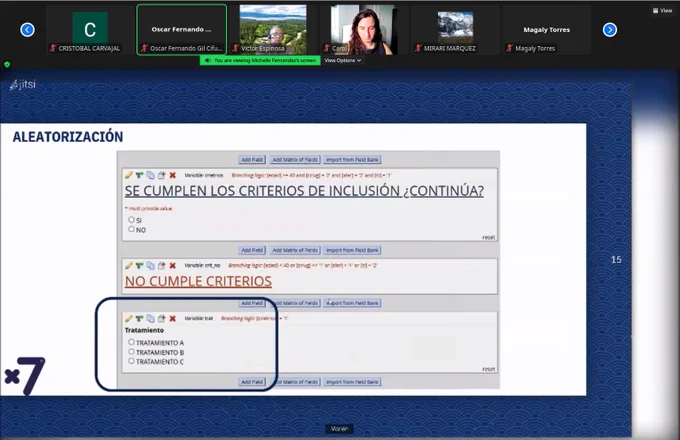Open branching logic icon of Tratamiento field
The width and height of the screenshot is (680, 440).
pos(139,319)
